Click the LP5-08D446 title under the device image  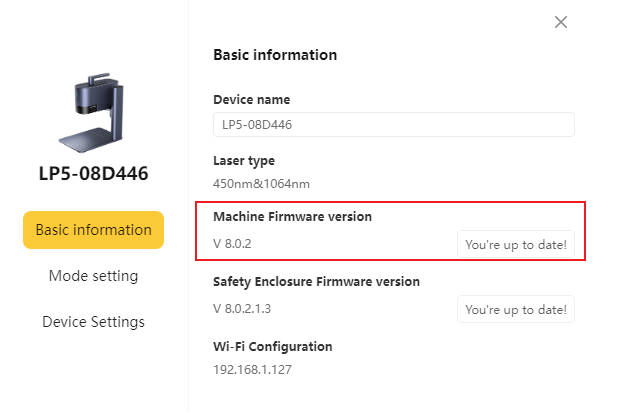pyautogui.click(x=93, y=174)
